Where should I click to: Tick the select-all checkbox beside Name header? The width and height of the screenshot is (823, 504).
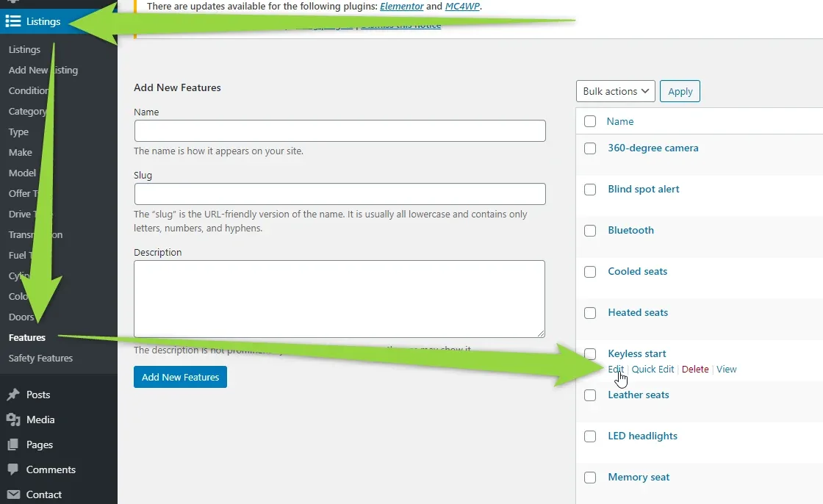590,121
